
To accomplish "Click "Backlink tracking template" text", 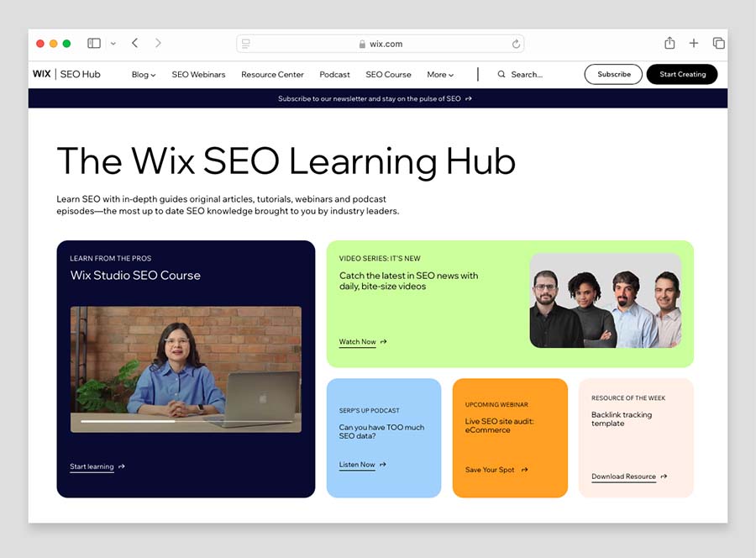I will 622,418.
